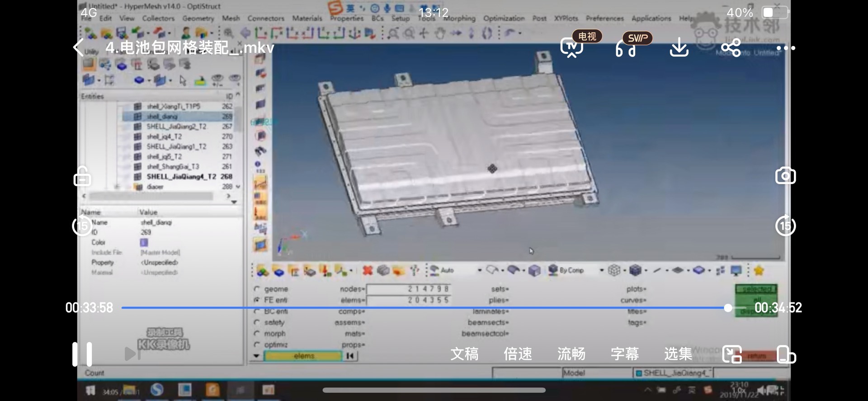Open the shaded cube dropdown arrow
Viewport: 868px width, 401px height.
tap(646, 270)
